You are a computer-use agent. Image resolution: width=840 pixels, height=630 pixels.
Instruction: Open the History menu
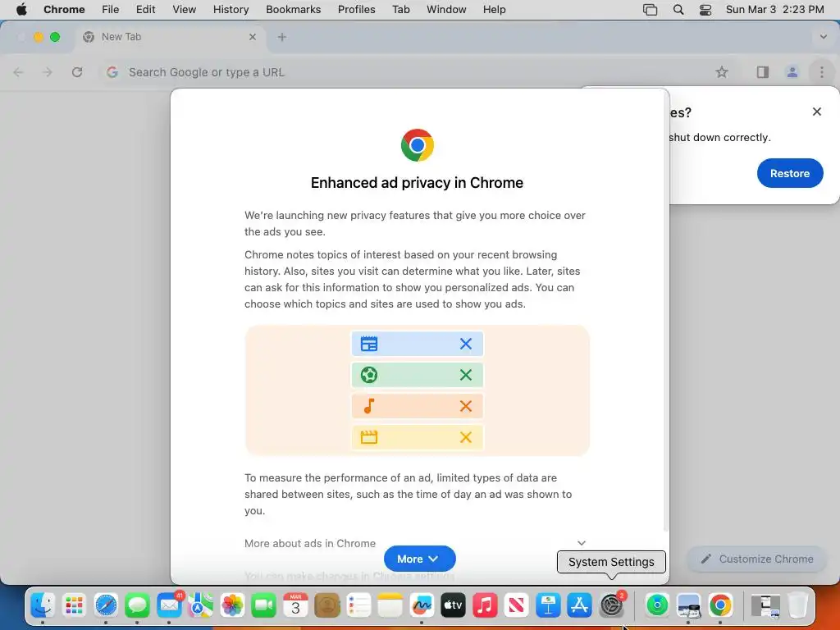coord(231,9)
